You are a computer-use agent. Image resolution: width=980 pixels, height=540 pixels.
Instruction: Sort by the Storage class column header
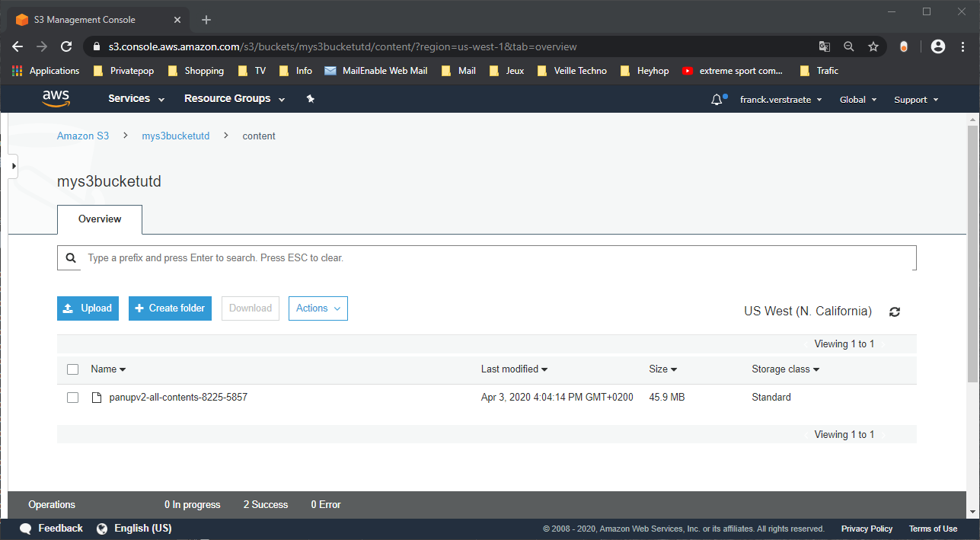click(x=786, y=369)
